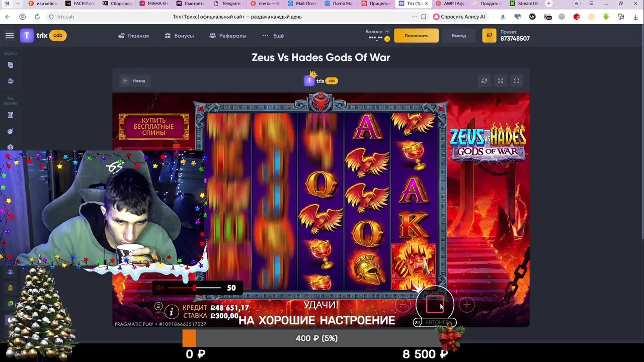Click the Zeus character symbol on reel five
This screenshot has height=362, width=644.
click(414, 265)
